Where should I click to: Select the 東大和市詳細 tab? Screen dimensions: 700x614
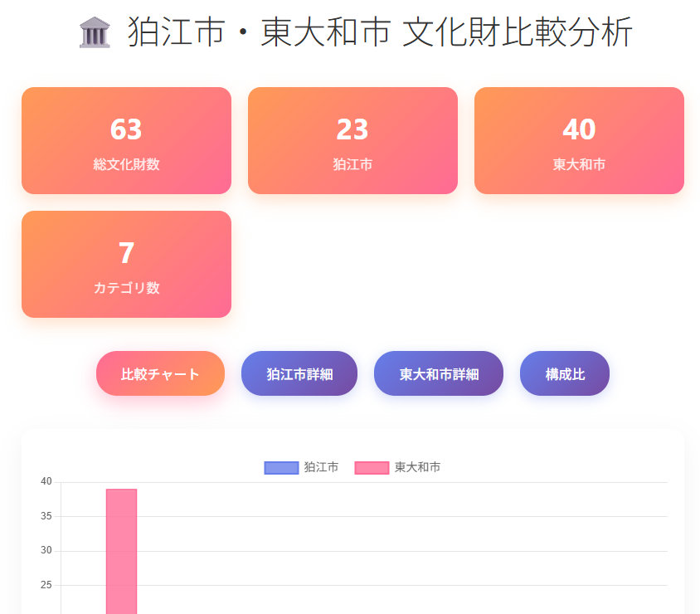439,373
